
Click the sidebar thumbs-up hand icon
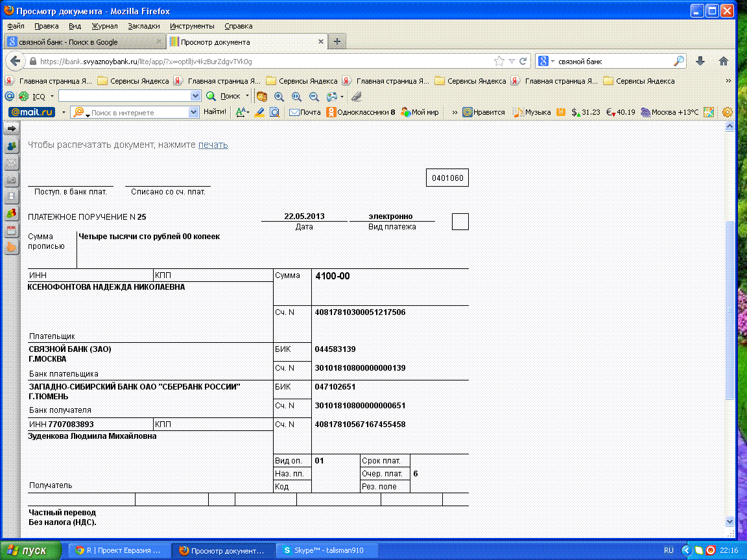point(12,247)
